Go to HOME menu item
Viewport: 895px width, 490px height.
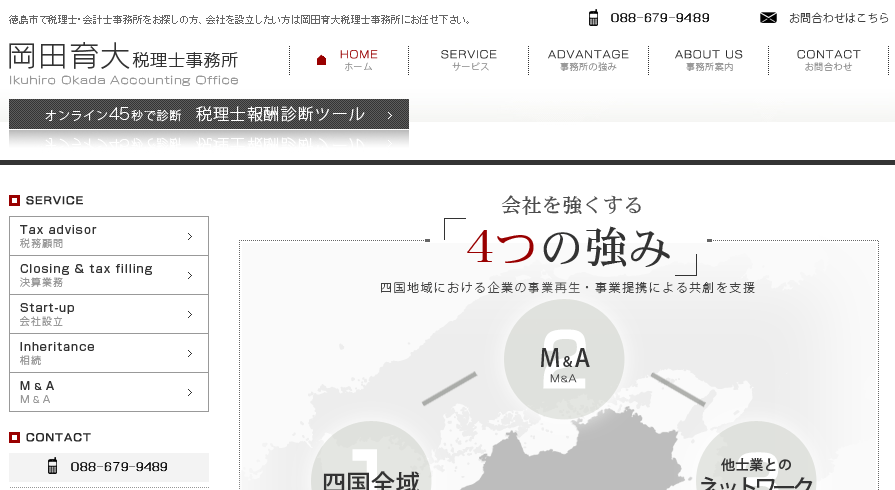point(349,60)
